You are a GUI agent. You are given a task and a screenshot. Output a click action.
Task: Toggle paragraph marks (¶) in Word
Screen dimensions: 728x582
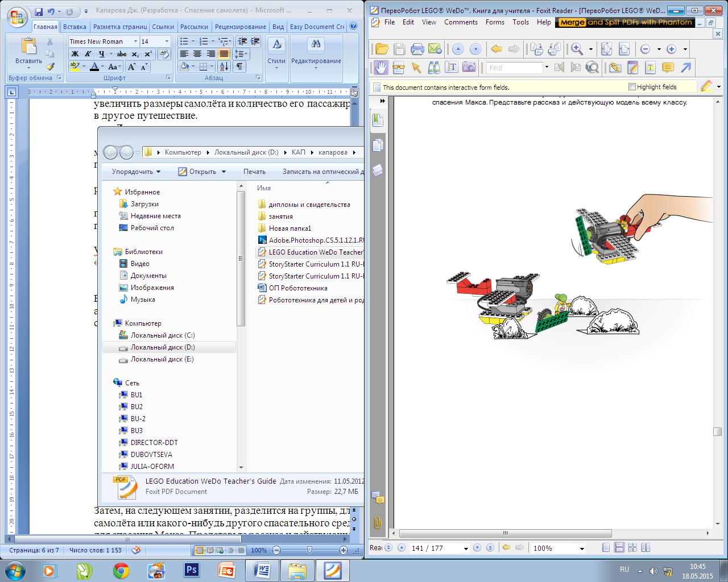pos(240,66)
